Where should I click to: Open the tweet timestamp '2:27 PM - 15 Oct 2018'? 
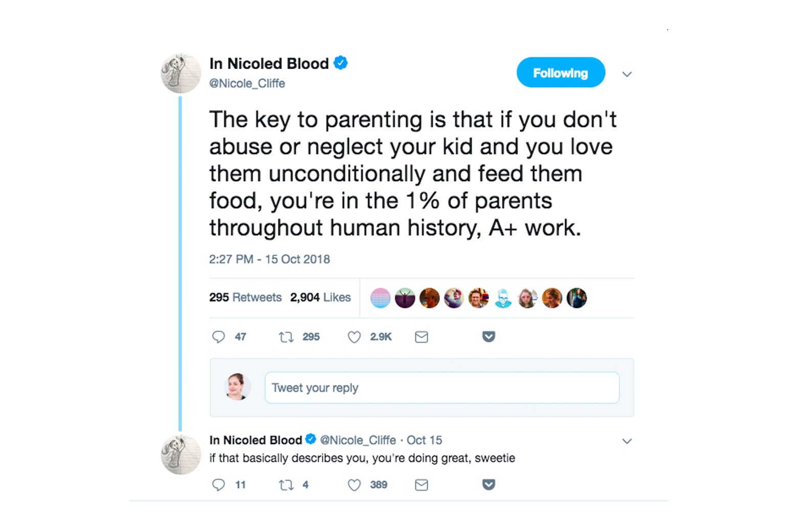[270, 259]
